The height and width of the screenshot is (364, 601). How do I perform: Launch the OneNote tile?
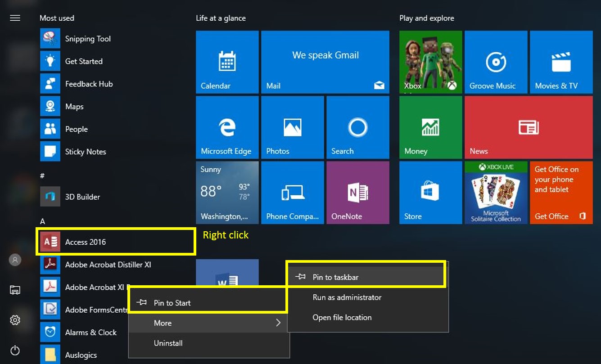pos(357,193)
